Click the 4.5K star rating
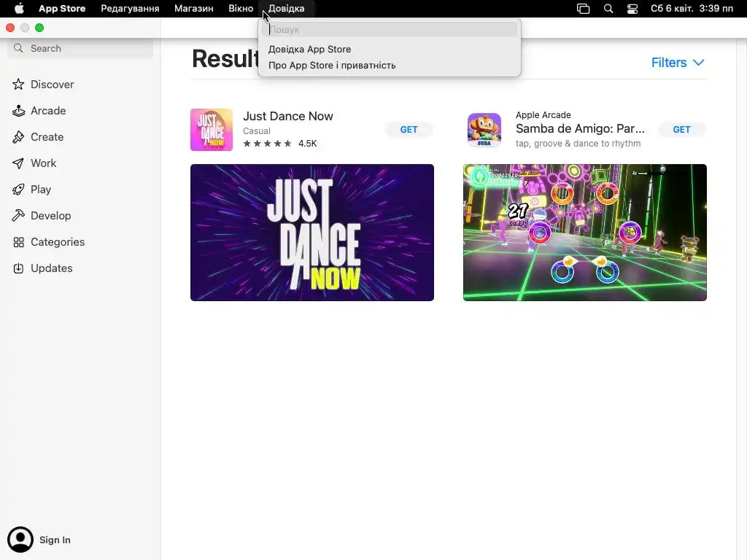This screenshot has width=747, height=560. tap(279, 144)
